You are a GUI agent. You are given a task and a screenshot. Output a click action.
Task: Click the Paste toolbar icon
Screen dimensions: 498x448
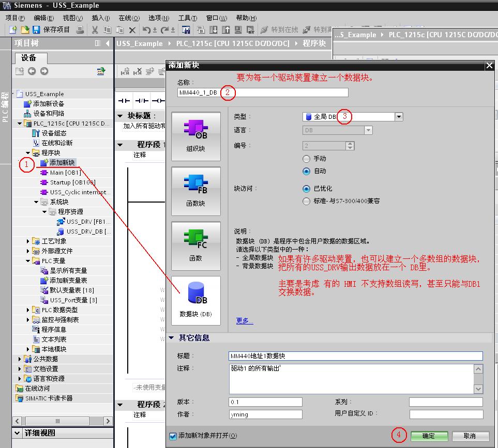120,30
